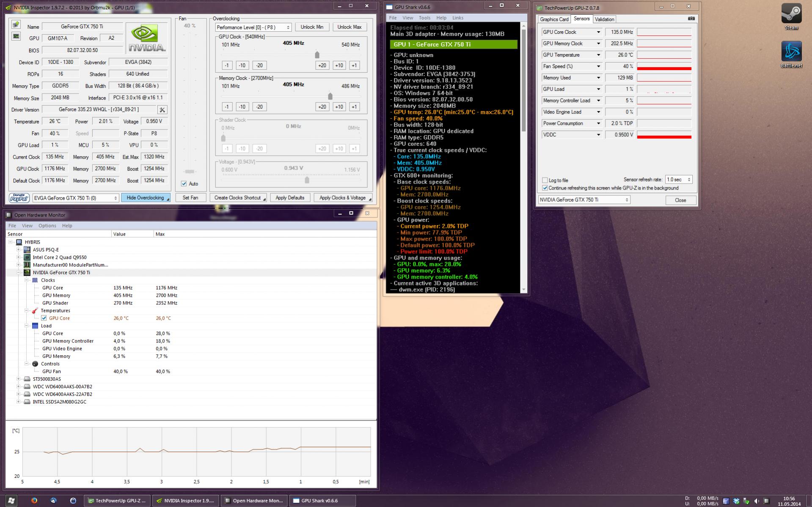Click the ASUS P5Q-E motherboard icon
Image resolution: width=812 pixels, height=507 pixels.
coord(27,249)
